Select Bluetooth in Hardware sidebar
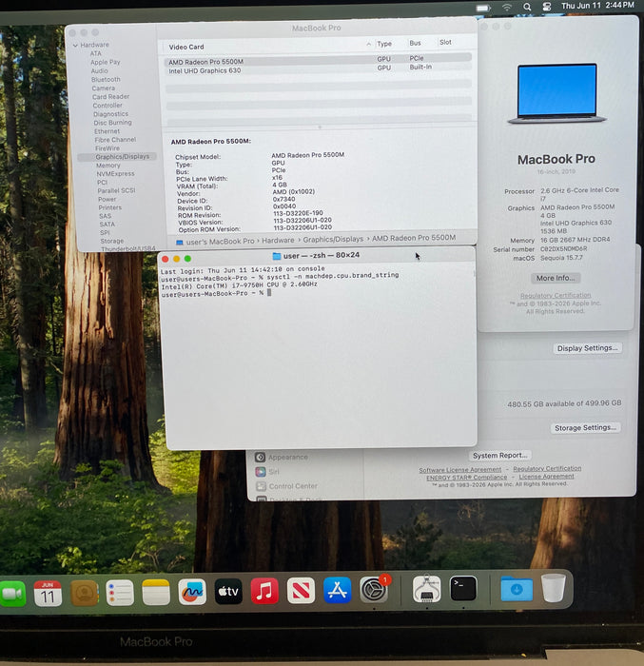Screen dimensions: 644x666 tap(106, 79)
